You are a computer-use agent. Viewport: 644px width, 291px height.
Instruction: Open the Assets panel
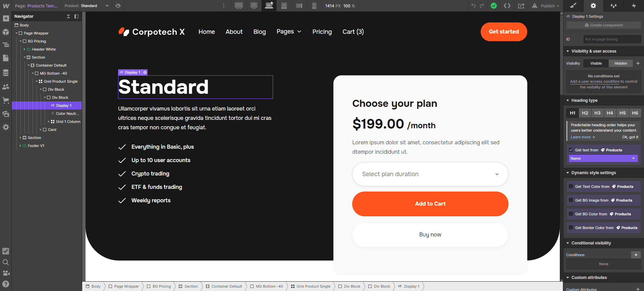click(x=6, y=114)
